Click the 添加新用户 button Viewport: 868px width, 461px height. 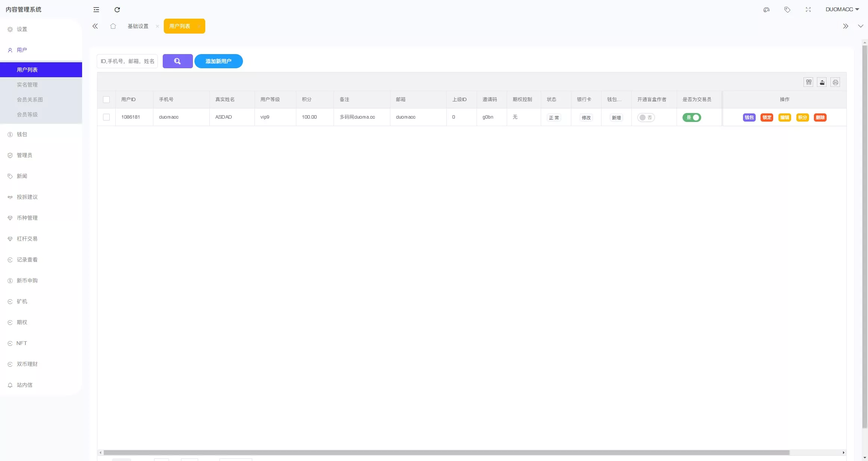[x=218, y=61]
